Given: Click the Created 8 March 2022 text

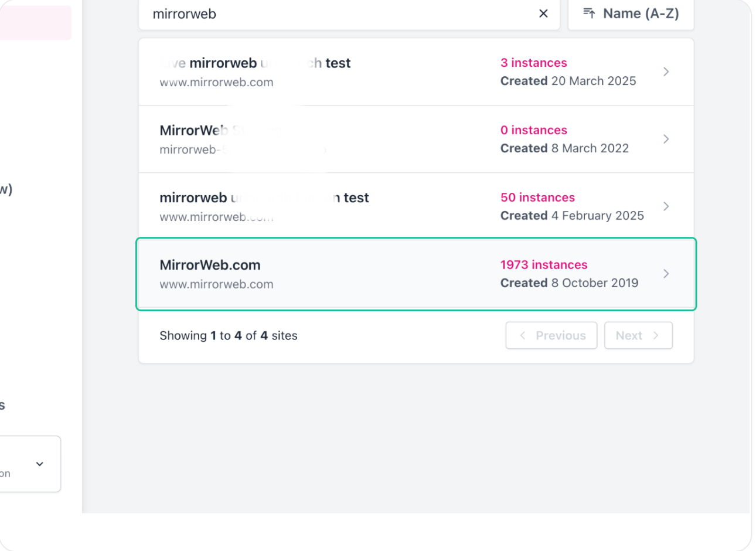Looking at the screenshot, I should tap(564, 148).
